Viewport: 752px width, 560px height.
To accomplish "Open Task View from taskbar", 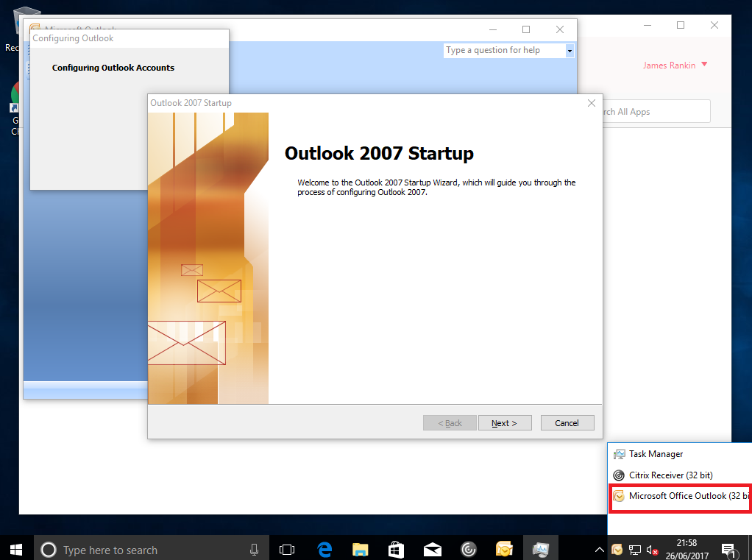I will coord(287,550).
